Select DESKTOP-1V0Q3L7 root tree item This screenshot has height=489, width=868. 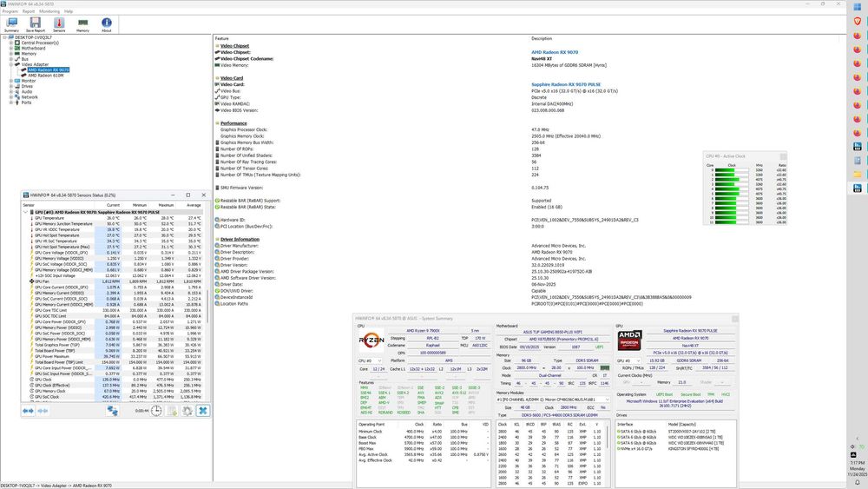coord(33,37)
